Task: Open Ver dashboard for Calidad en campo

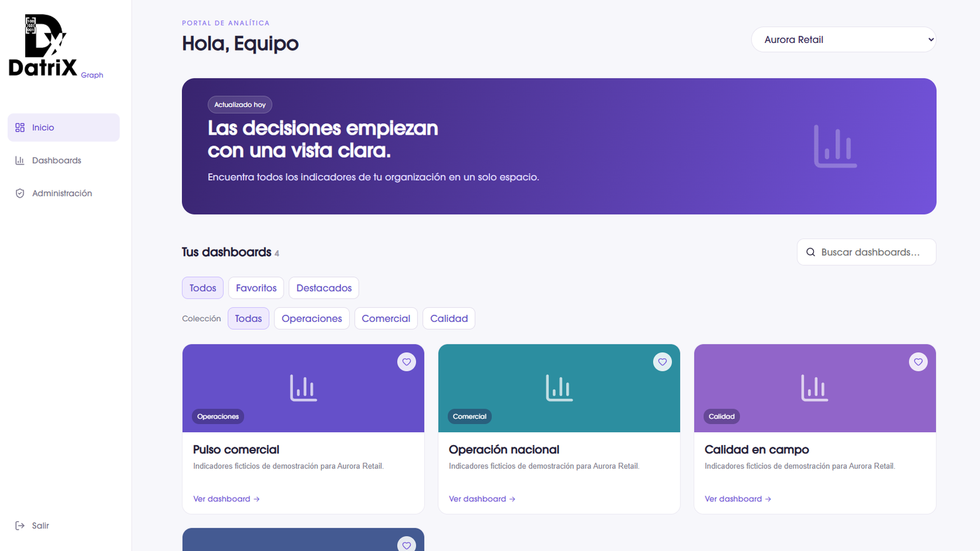Action: [x=738, y=499]
